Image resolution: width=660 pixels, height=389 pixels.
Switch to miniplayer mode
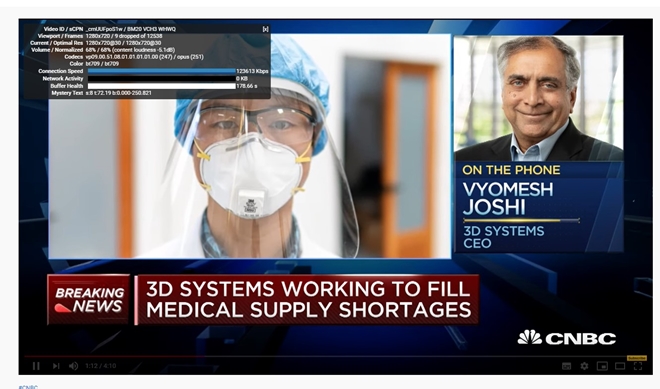tap(602, 366)
